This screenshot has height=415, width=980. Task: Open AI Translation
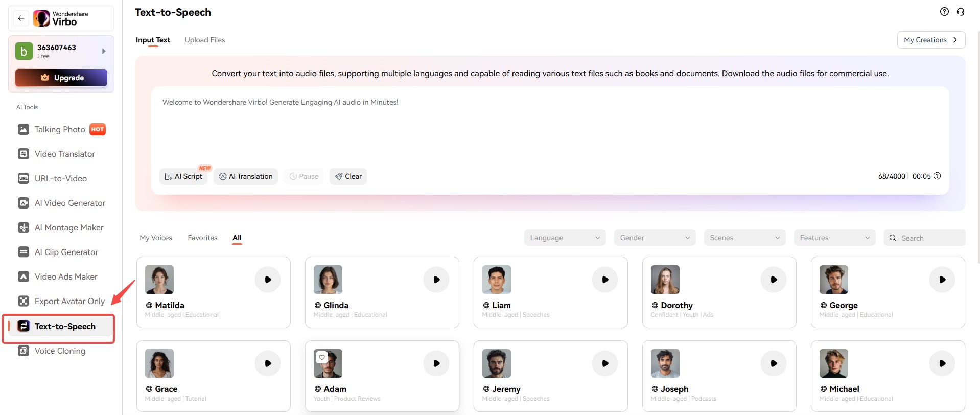[246, 176]
